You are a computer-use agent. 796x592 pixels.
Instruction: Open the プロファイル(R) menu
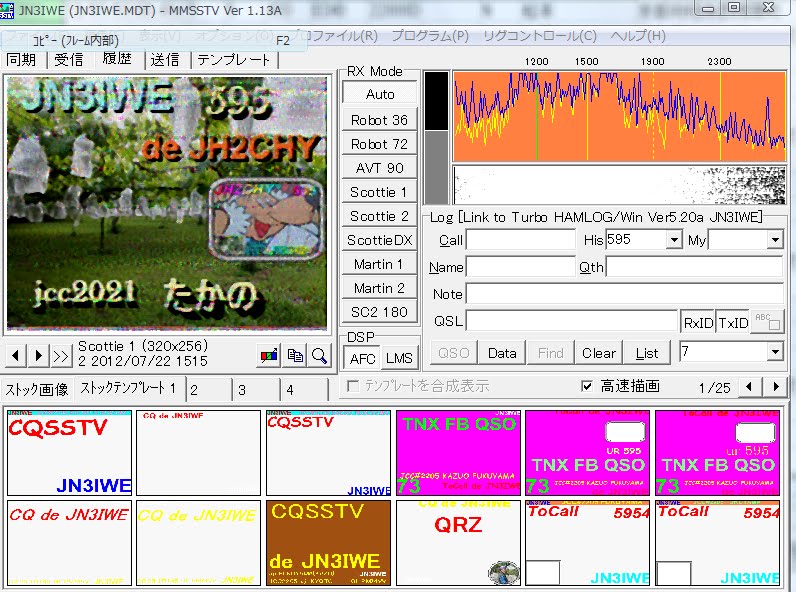point(336,36)
